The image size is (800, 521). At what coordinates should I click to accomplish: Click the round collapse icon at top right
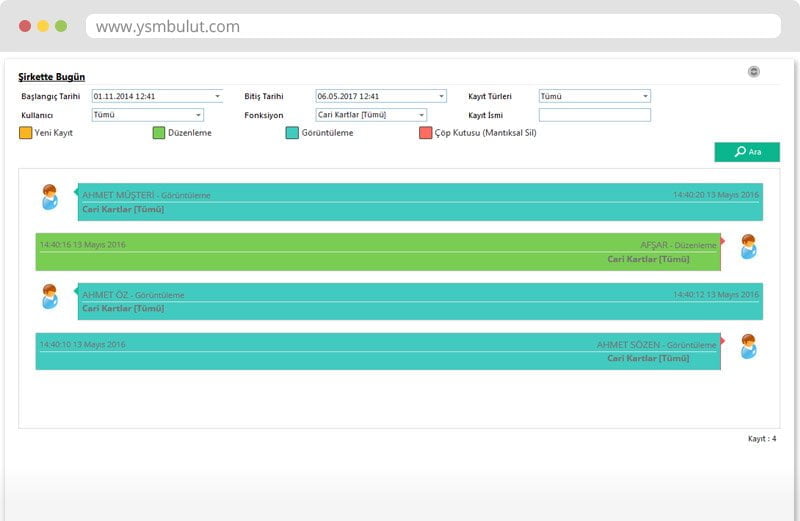tap(753, 71)
